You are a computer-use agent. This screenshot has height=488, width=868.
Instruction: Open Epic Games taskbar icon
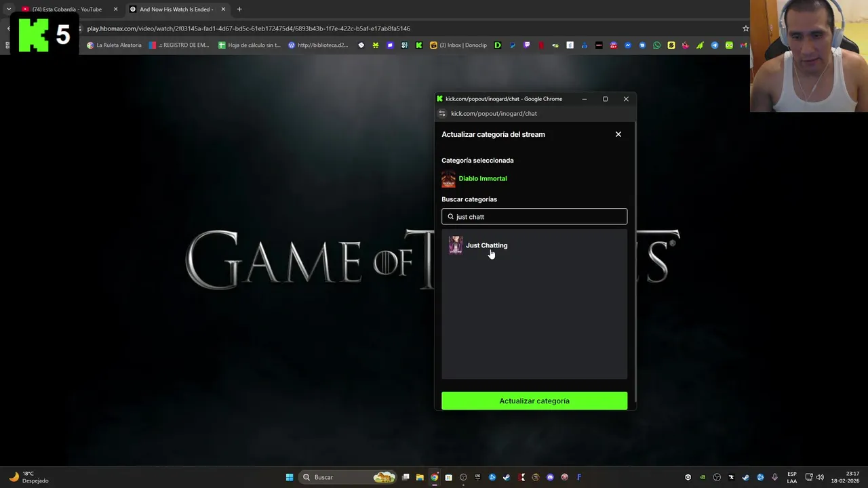point(478,477)
